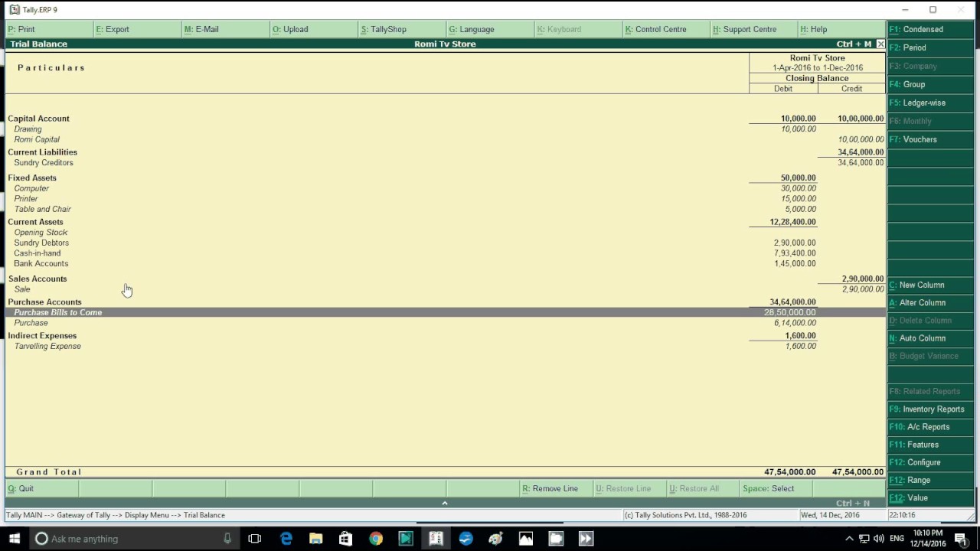This screenshot has width=980, height=551.
Task: Select the Drawing ledger row
Action: [x=446, y=129]
